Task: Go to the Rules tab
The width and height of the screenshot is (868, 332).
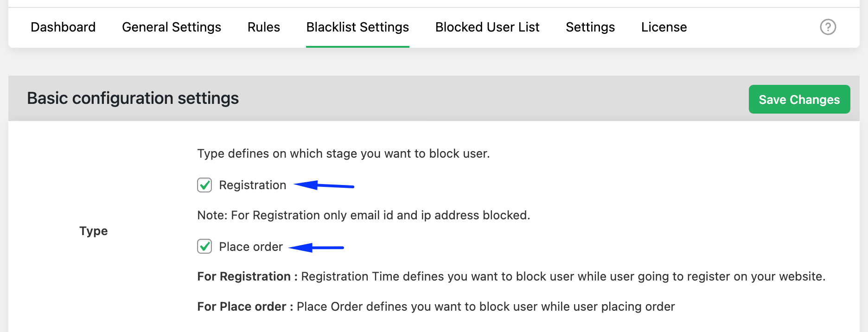Action: point(263,27)
